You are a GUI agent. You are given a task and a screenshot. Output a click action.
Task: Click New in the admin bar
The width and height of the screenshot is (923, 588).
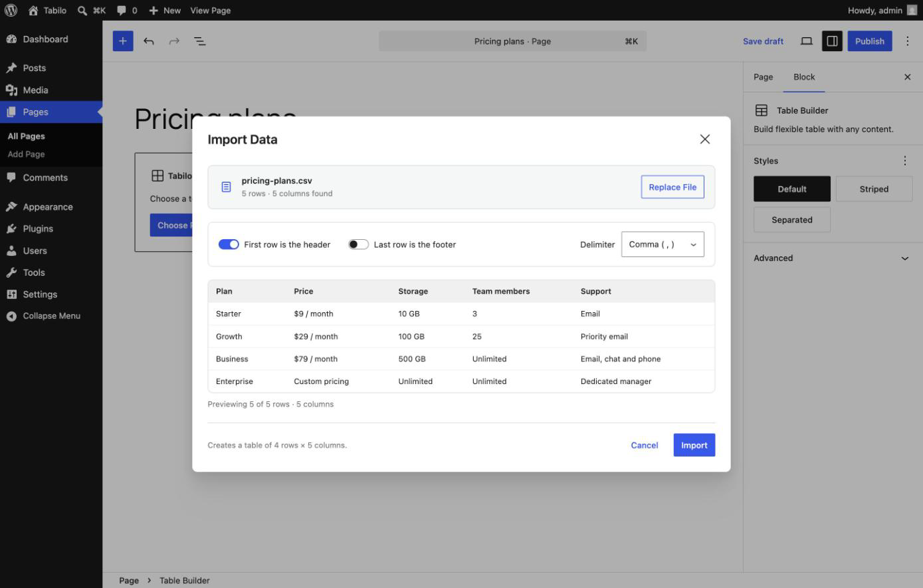tap(165, 10)
